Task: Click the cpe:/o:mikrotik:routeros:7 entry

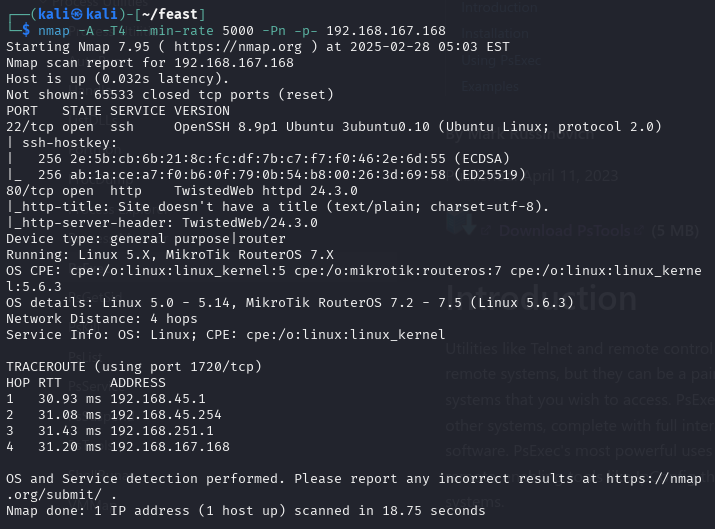Action: point(398,270)
